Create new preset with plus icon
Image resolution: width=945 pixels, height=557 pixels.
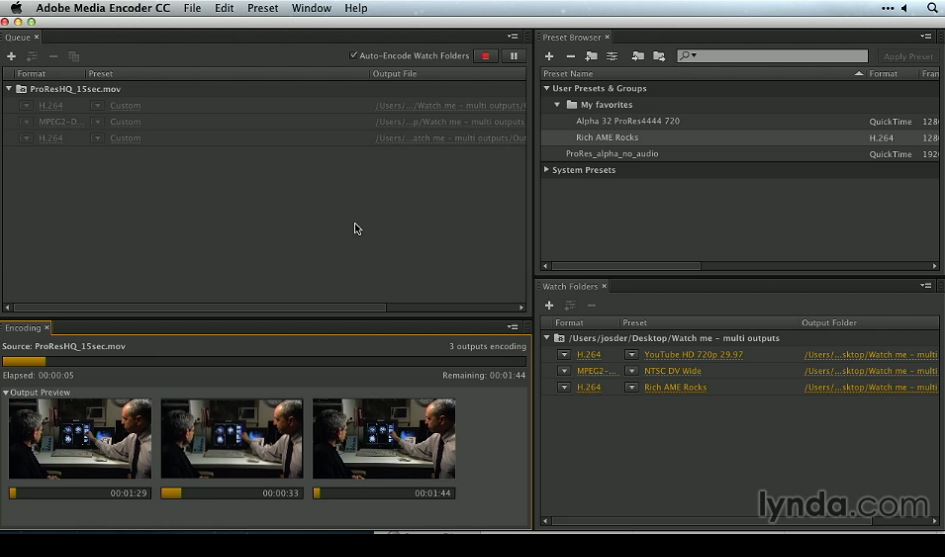(549, 56)
